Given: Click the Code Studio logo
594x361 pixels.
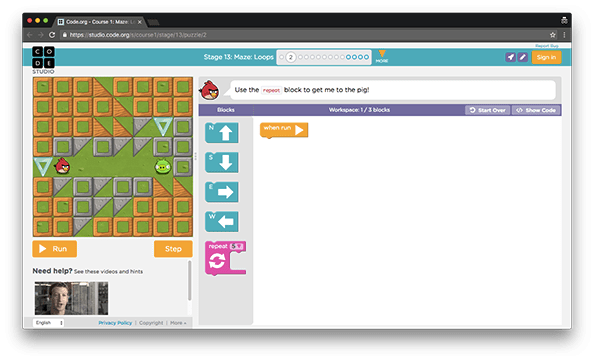Looking at the screenshot, I should coord(43,60).
